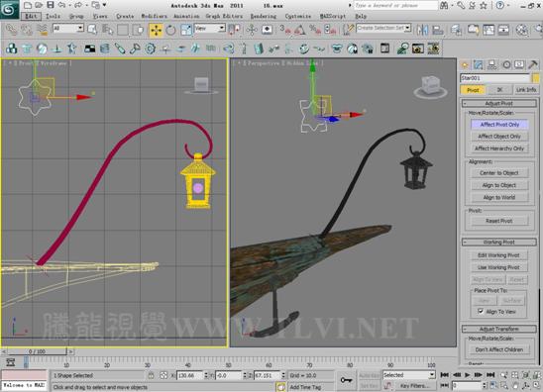Click the Center to Object button
This screenshot has width=543, height=392.
(x=499, y=173)
